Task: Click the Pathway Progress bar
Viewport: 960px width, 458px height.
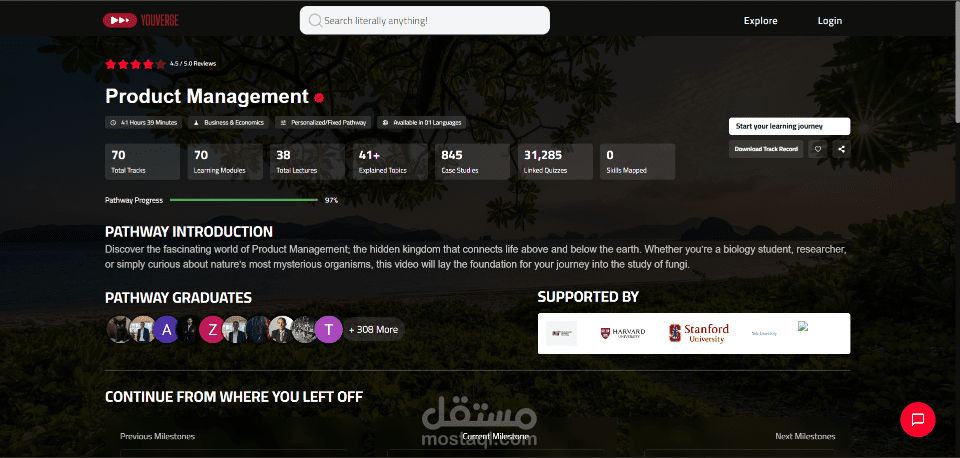Action: 244,200
